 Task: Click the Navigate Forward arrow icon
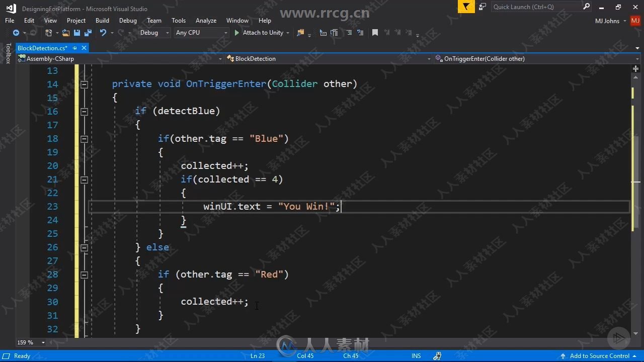tap(33, 33)
